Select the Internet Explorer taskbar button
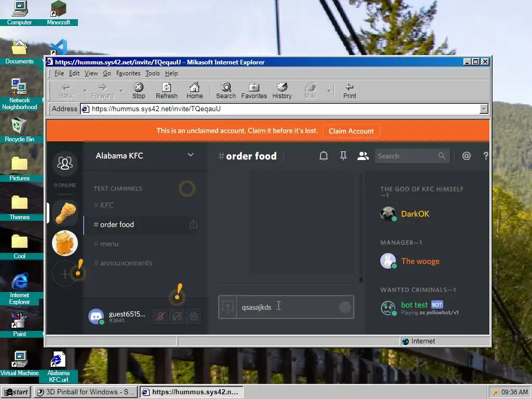Image resolution: width=532 pixels, height=399 pixels. [x=191, y=392]
